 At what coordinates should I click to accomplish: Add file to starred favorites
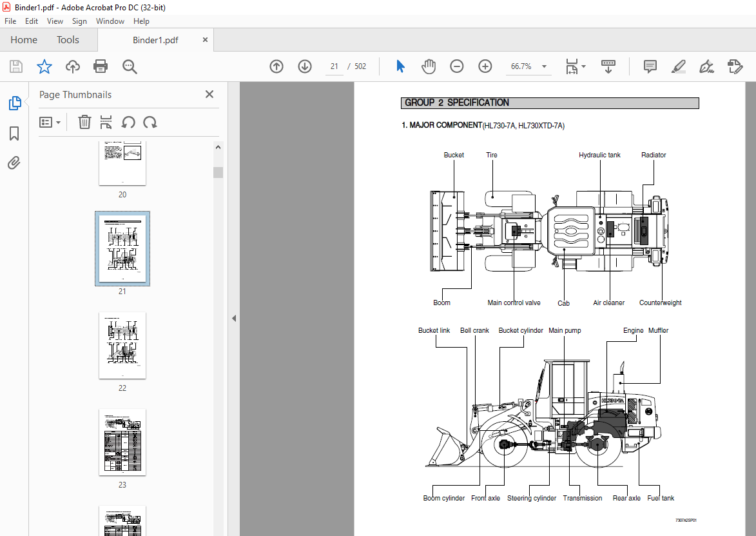[x=44, y=66]
